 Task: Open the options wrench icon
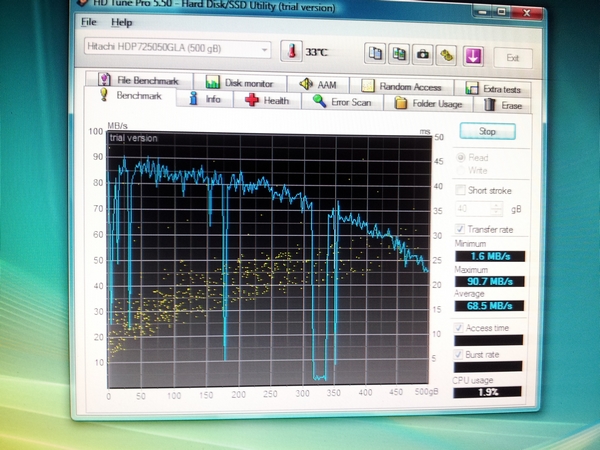click(446, 55)
